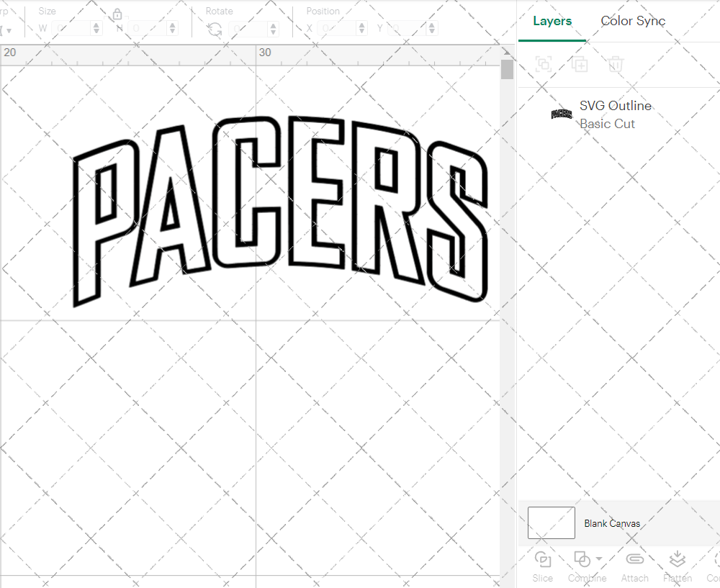The image size is (720, 588).
Task: Click the Position X input field
Action: [337, 27]
